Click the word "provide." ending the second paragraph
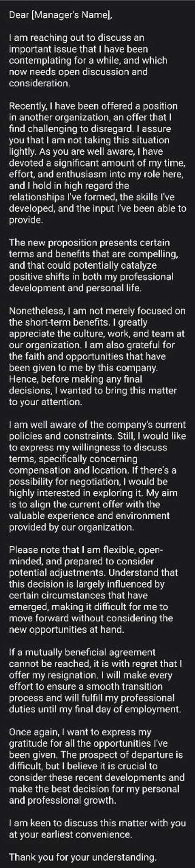Screen dimensions: 195x868 click(26, 220)
